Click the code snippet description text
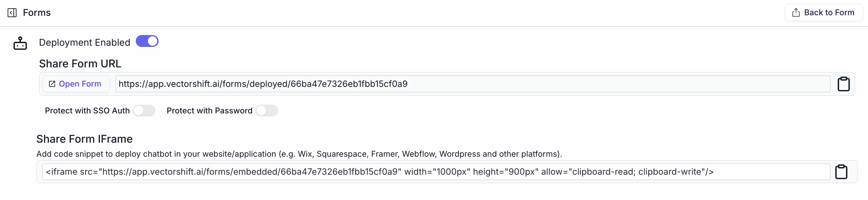Image resolution: width=868 pixels, height=200 pixels. pos(299,154)
